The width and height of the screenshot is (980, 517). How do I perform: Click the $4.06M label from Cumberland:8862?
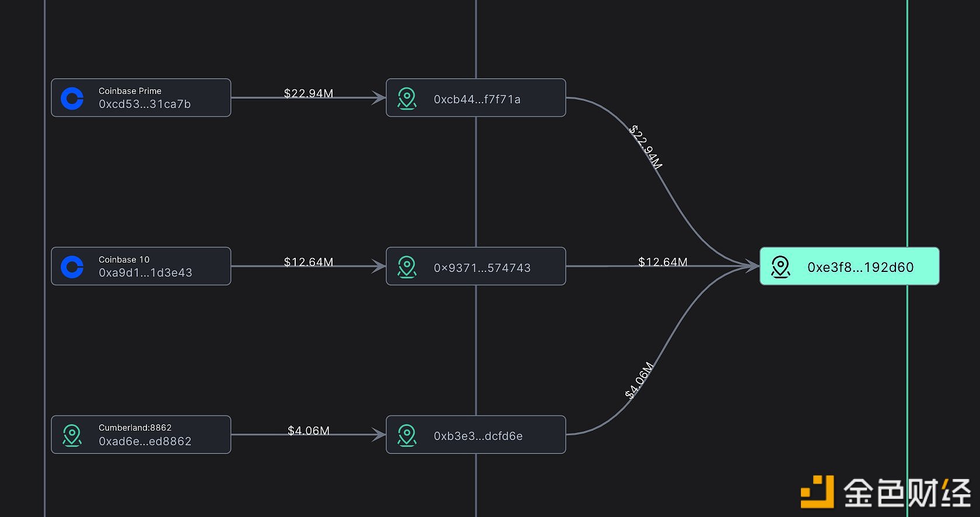pyautogui.click(x=309, y=431)
